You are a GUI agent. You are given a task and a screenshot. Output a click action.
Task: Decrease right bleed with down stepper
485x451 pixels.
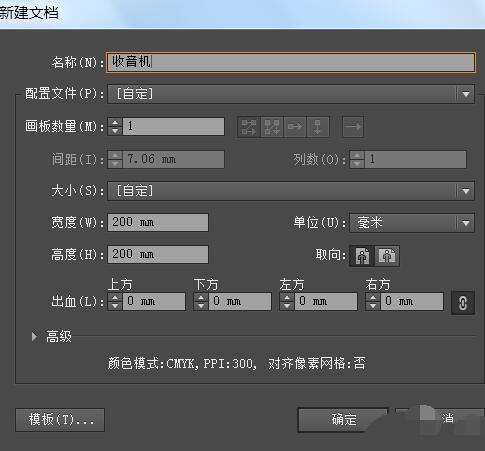click(x=373, y=306)
